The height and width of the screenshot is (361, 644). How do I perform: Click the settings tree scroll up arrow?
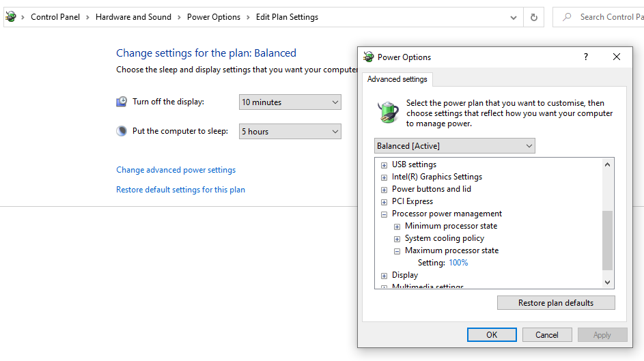(607, 164)
